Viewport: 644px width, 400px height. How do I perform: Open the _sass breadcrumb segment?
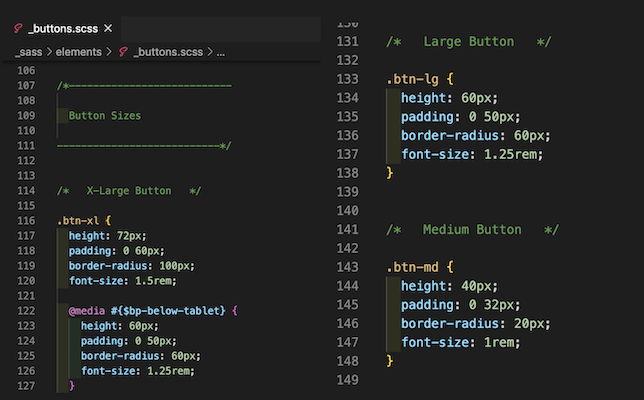[28, 52]
